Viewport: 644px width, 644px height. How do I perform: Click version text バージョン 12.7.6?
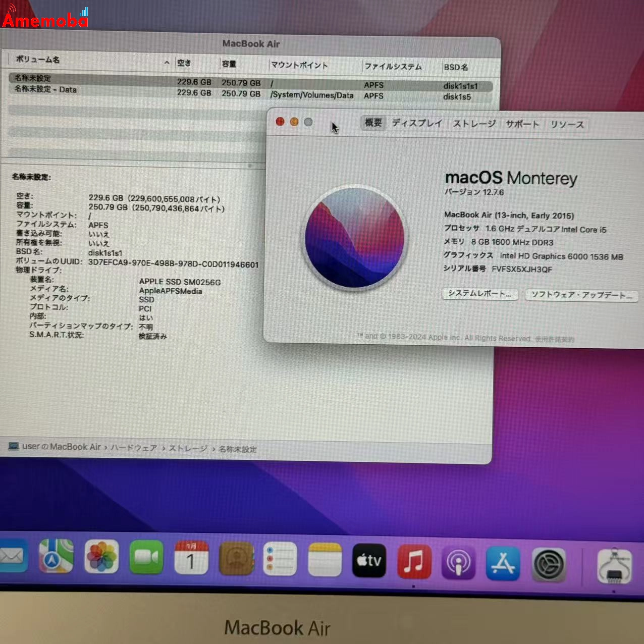(x=474, y=192)
